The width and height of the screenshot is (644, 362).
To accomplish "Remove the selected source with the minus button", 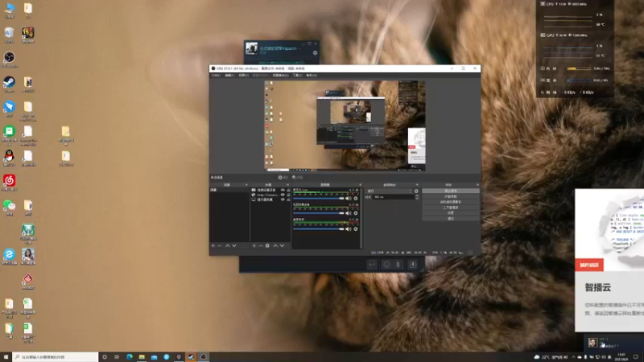I will pyautogui.click(x=261, y=246).
